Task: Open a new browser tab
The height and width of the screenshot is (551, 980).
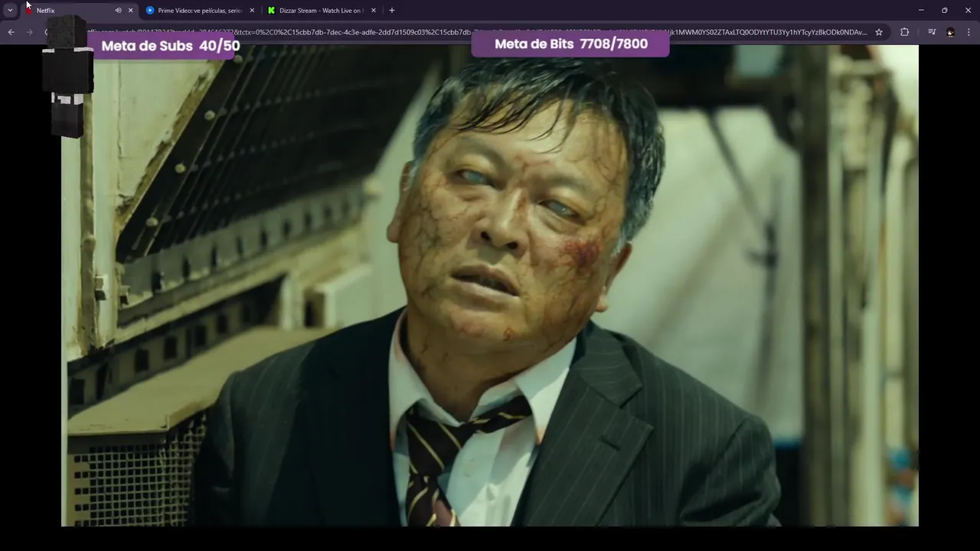Action: coord(392,11)
